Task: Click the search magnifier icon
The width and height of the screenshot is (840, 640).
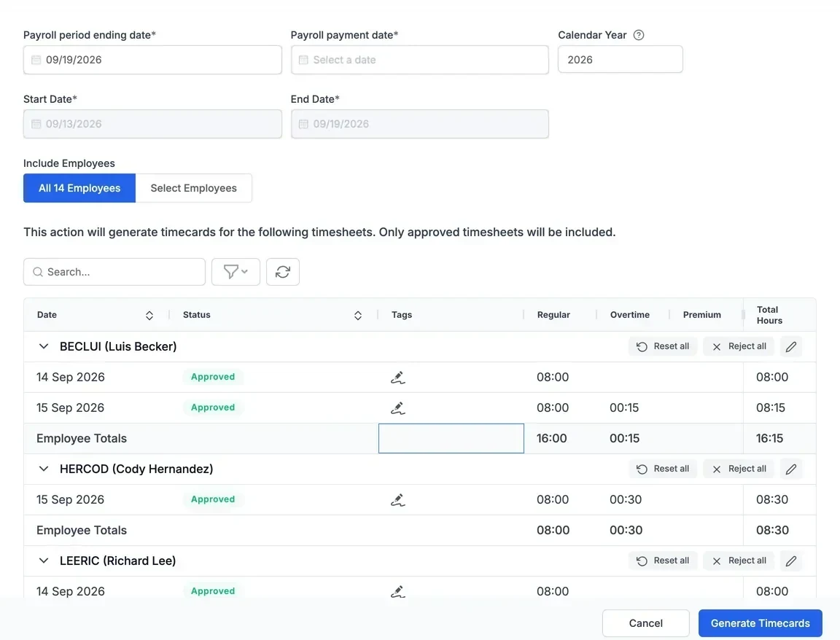Action: click(38, 272)
